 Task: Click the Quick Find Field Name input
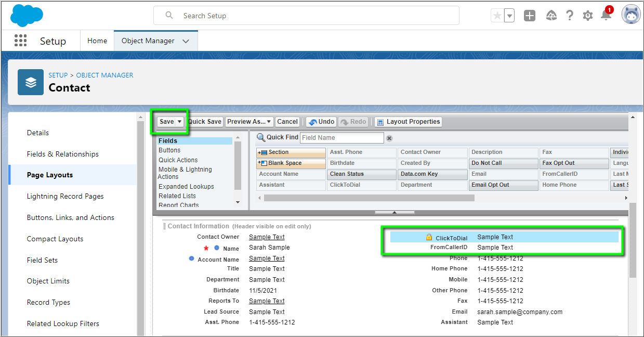click(x=341, y=138)
